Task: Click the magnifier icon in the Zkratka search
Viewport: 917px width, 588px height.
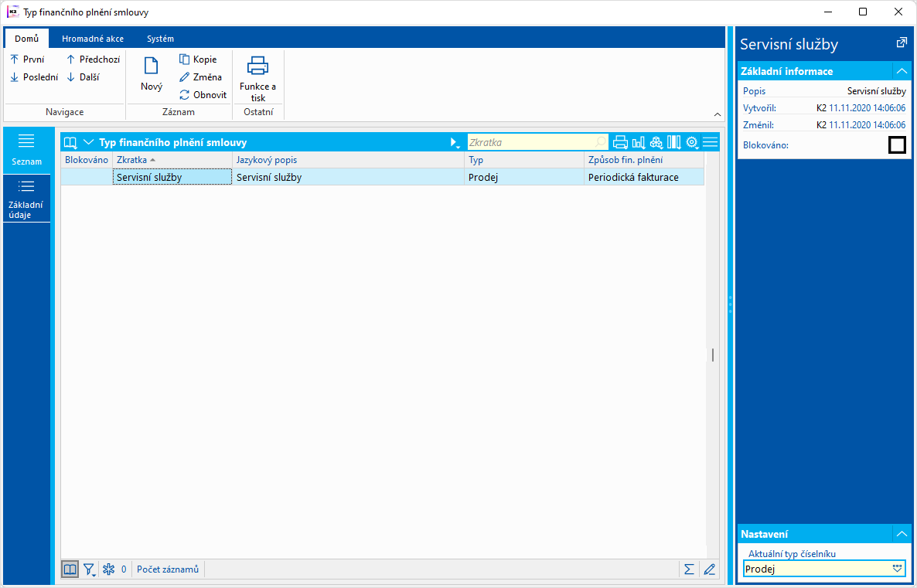Action: pos(601,142)
